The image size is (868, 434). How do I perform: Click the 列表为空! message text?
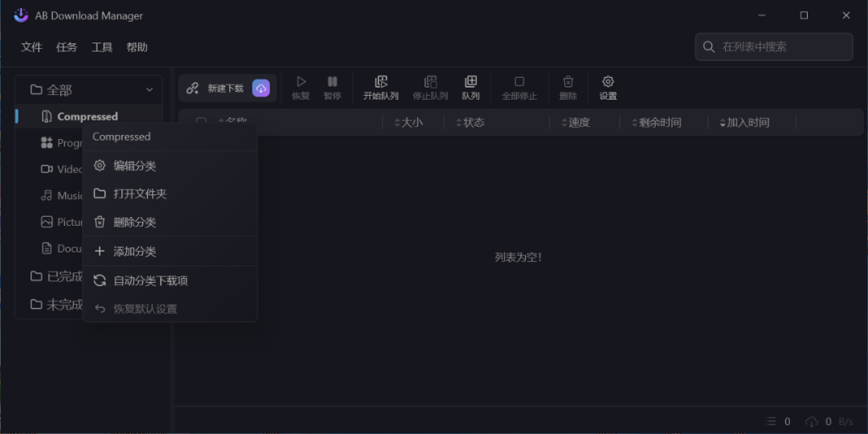518,257
